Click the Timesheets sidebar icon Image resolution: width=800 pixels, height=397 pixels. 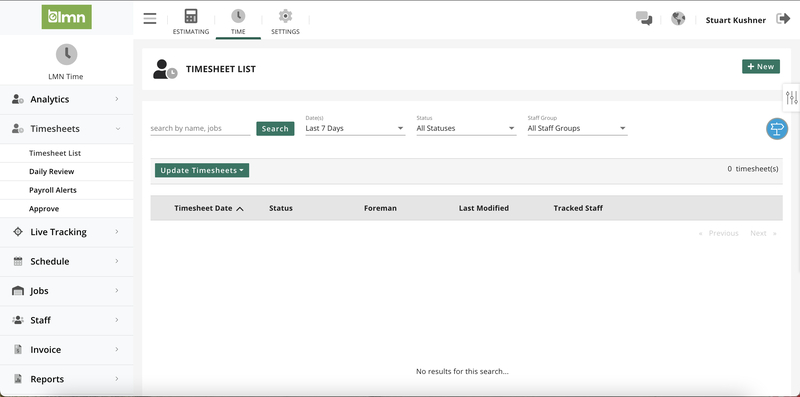18,129
